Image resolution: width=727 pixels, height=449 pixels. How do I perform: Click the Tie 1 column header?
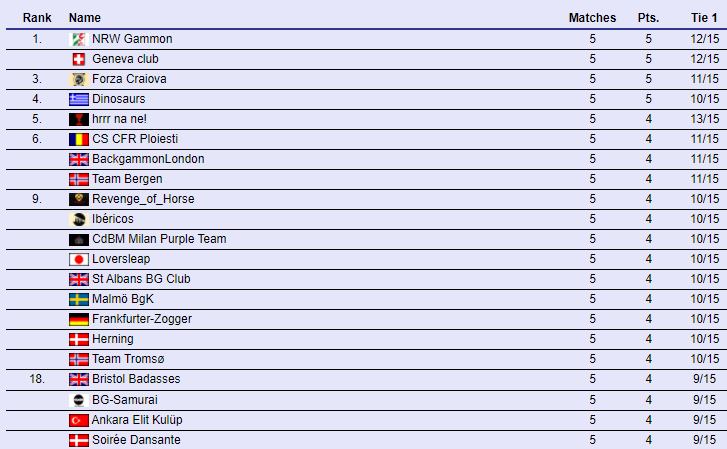pyautogui.click(x=704, y=18)
